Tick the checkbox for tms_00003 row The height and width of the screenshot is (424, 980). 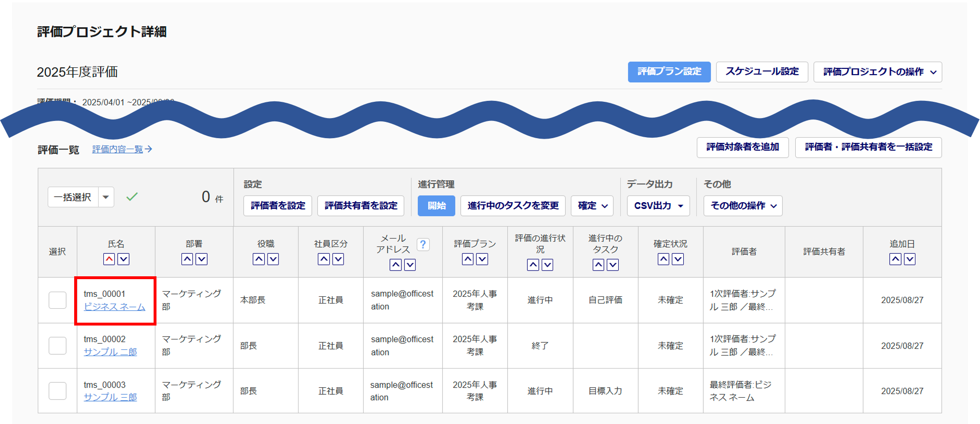(57, 391)
